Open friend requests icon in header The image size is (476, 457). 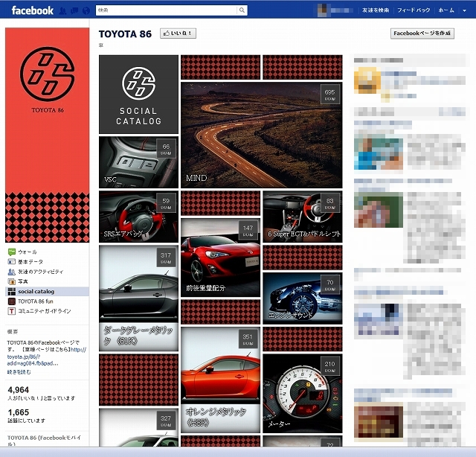[62, 11]
